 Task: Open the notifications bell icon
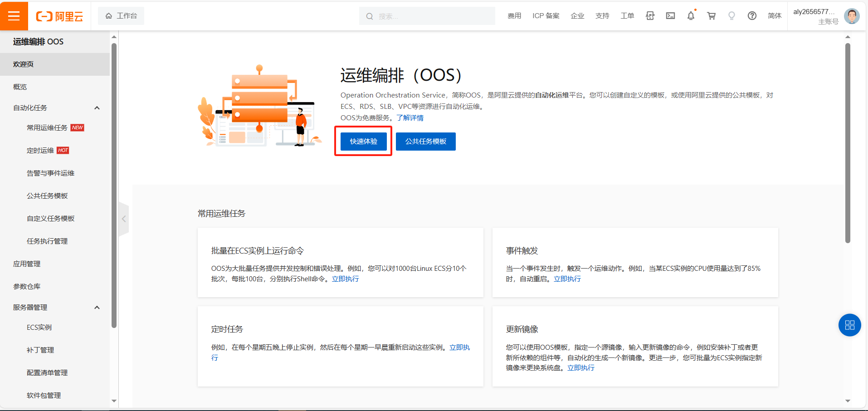691,16
